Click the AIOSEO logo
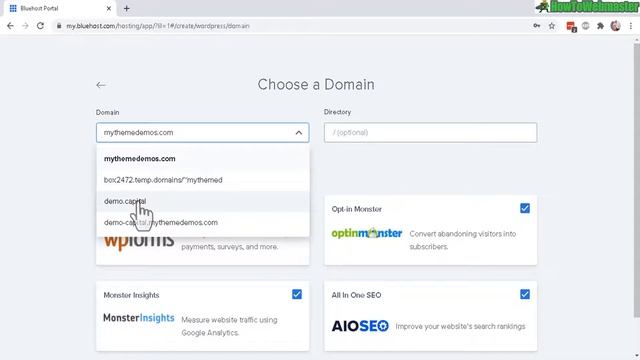This screenshot has width=640, height=360. click(360, 326)
